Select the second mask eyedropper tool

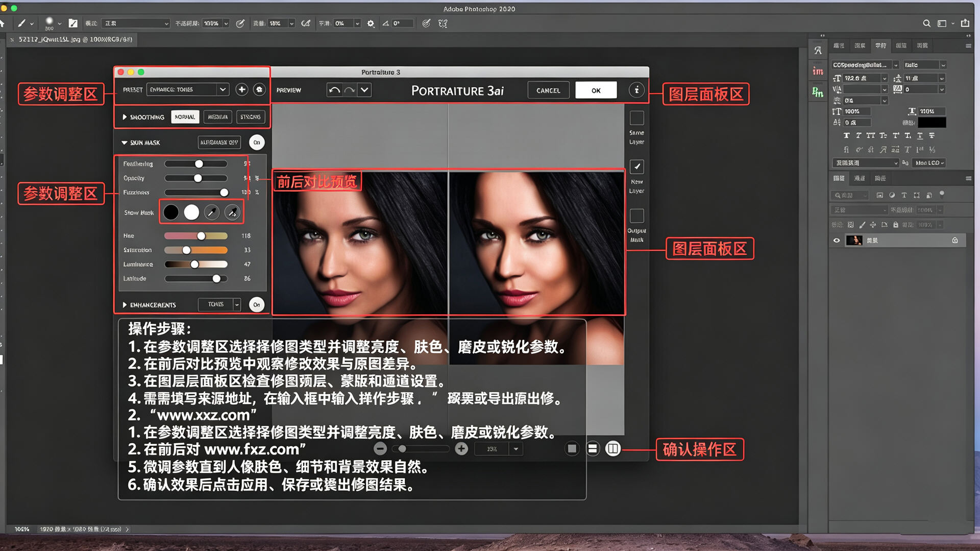click(x=232, y=212)
